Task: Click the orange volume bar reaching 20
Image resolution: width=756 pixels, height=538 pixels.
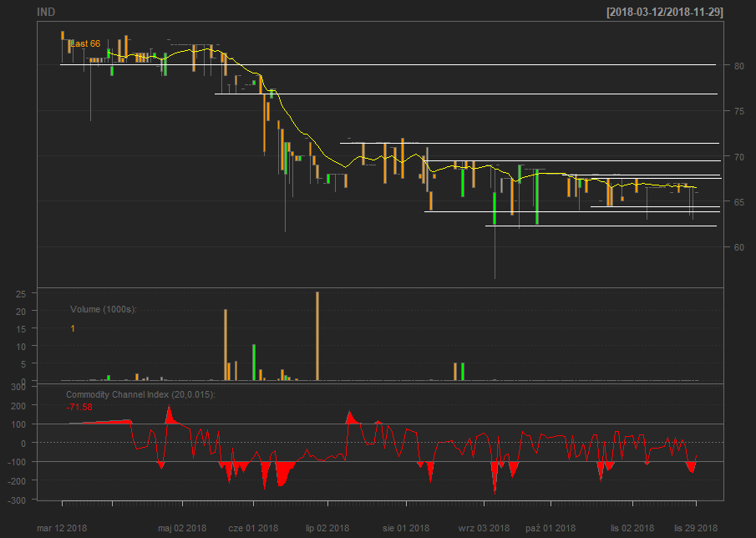Action: click(x=226, y=345)
